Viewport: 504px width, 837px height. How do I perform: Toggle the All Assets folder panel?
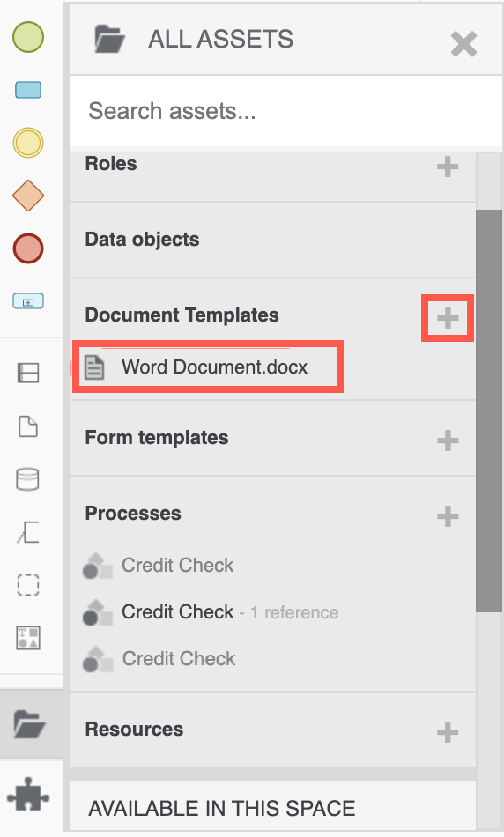pos(29,724)
